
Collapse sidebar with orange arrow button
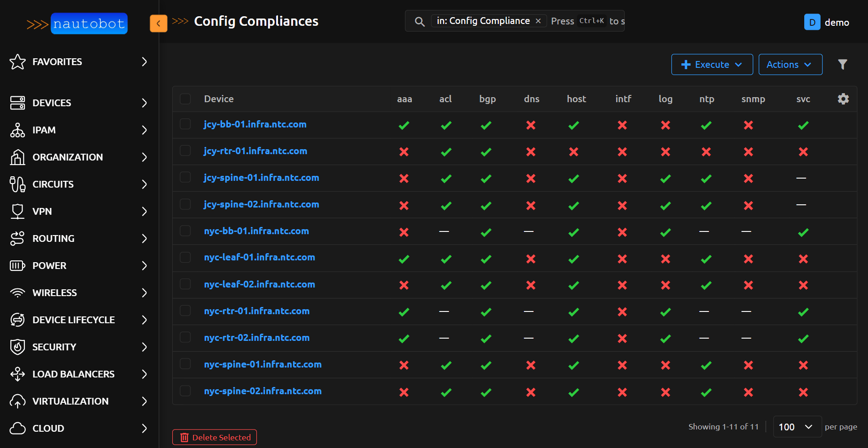pos(158,24)
